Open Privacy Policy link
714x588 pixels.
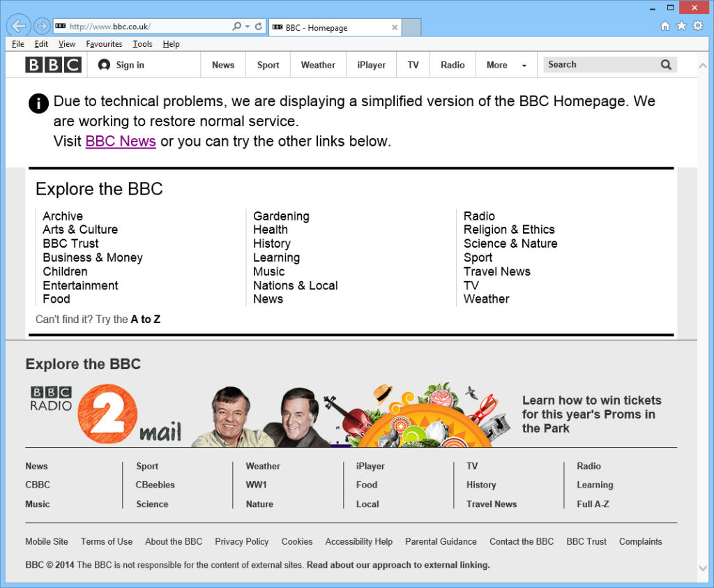pyautogui.click(x=242, y=541)
